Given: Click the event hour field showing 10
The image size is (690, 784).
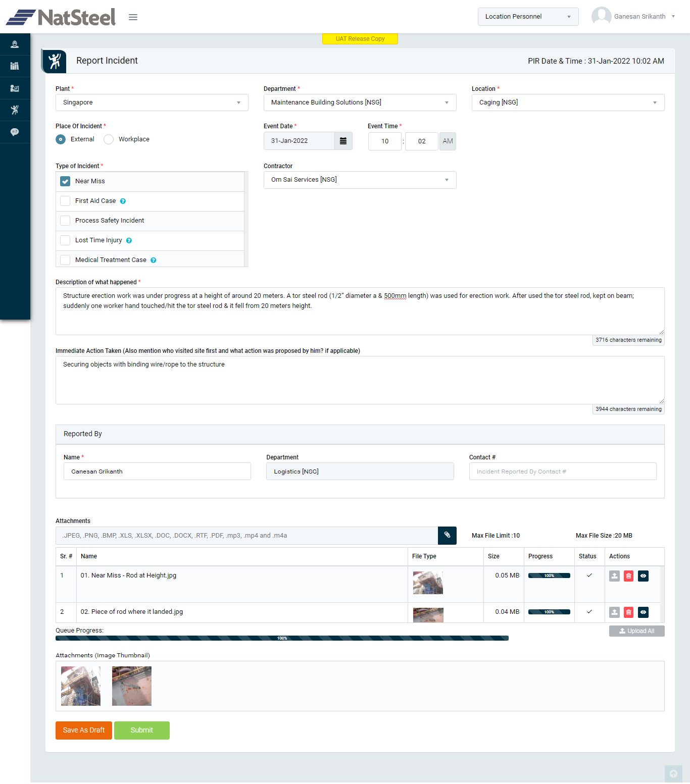Looking at the screenshot, I should 385,141.
